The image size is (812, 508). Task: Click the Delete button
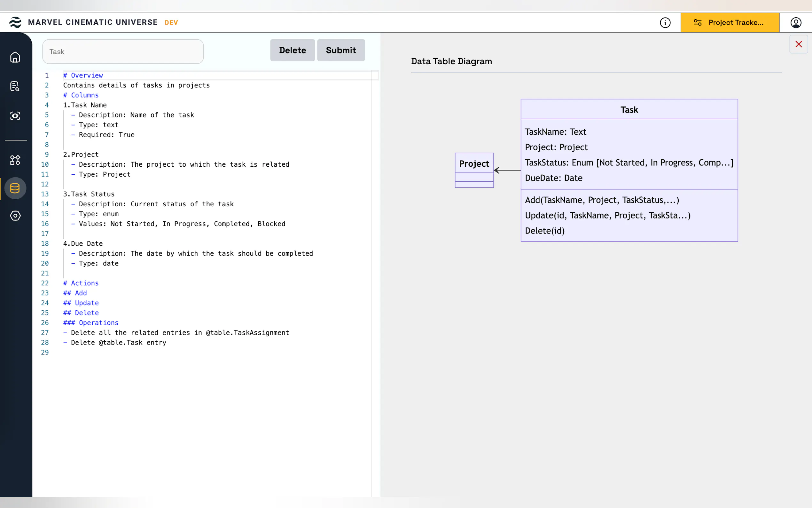[x=293, y=51]
